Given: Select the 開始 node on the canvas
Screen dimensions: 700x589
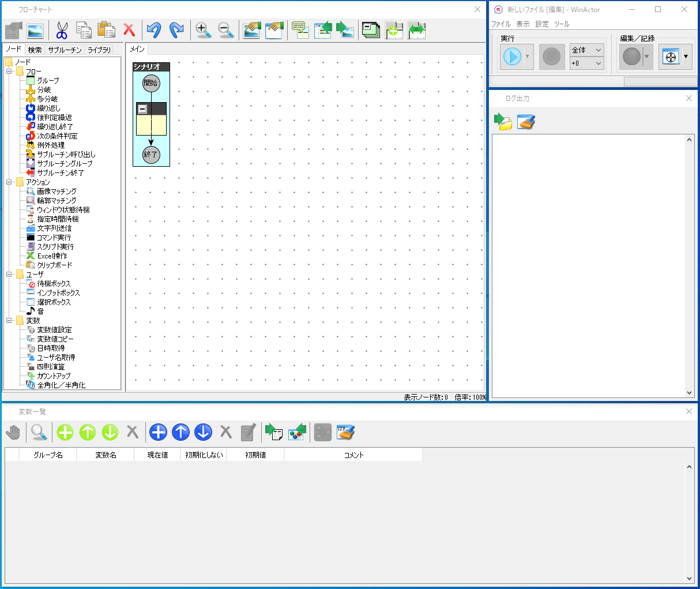Looking at the screenshot, I should point(151,83).
